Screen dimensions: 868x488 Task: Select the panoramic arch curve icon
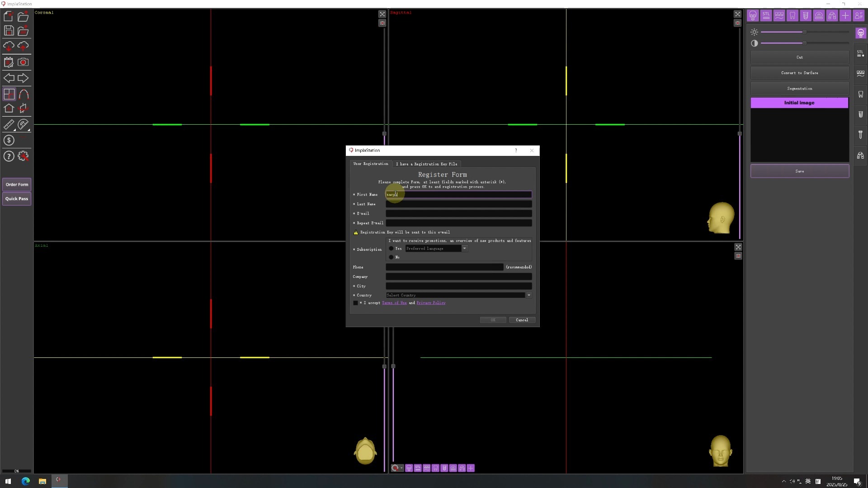24,94
